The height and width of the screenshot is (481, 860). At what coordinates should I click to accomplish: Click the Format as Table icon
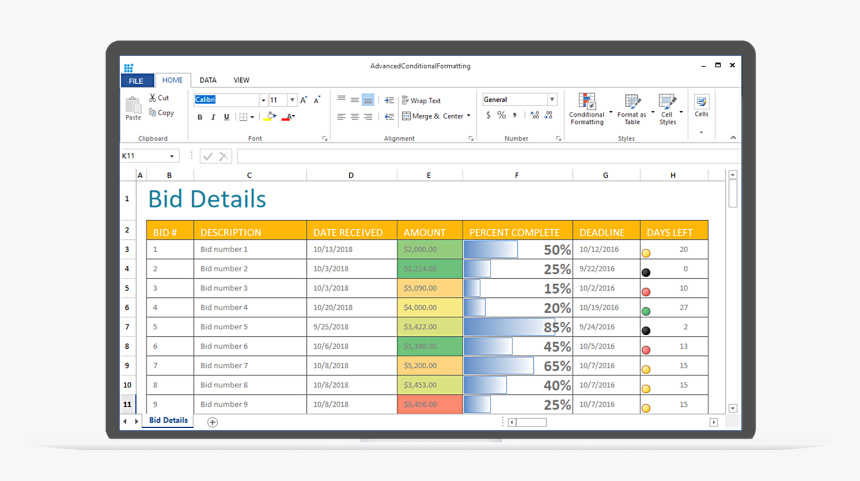(x=632, y=101)
